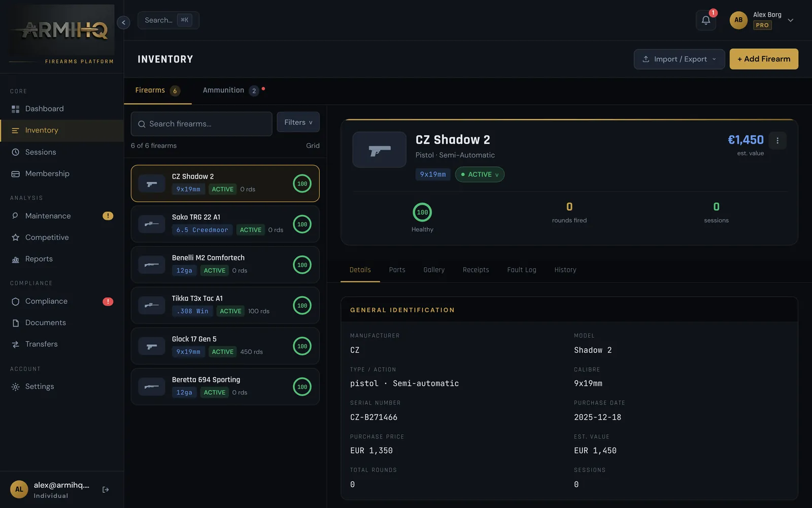Click the red Compliance alert badge
This screenshot has width=812, height=508.
[108, 301]
